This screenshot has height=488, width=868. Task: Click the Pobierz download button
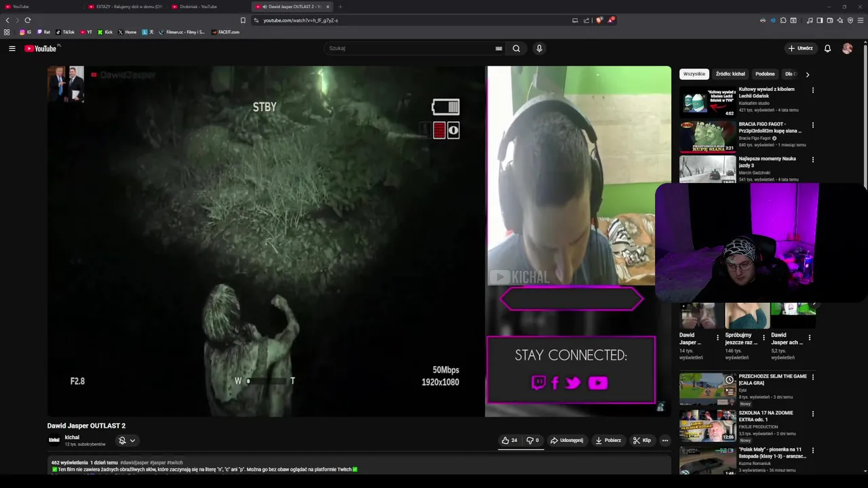tap(608, 441)
